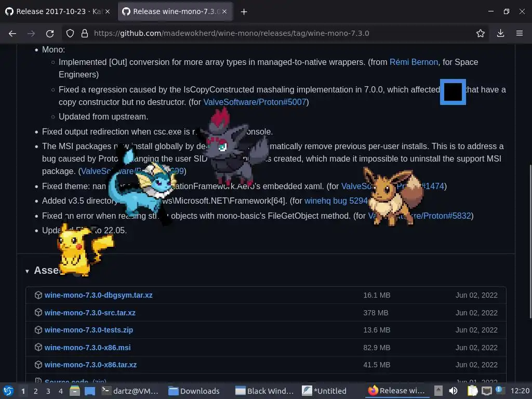Switch to the Black Wind window
The image size is (532, 399).
coord(264,391)
